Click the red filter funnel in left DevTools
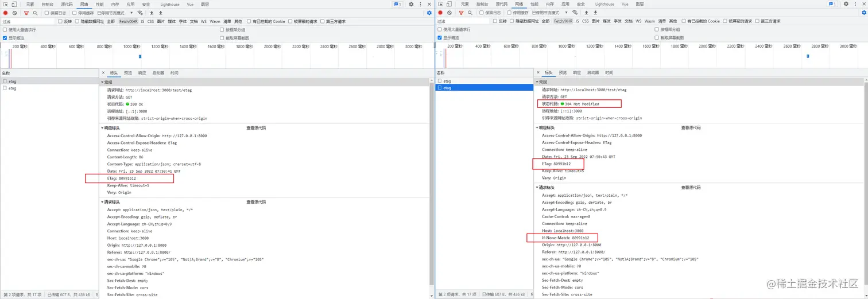868x299 pixels. 26,13
